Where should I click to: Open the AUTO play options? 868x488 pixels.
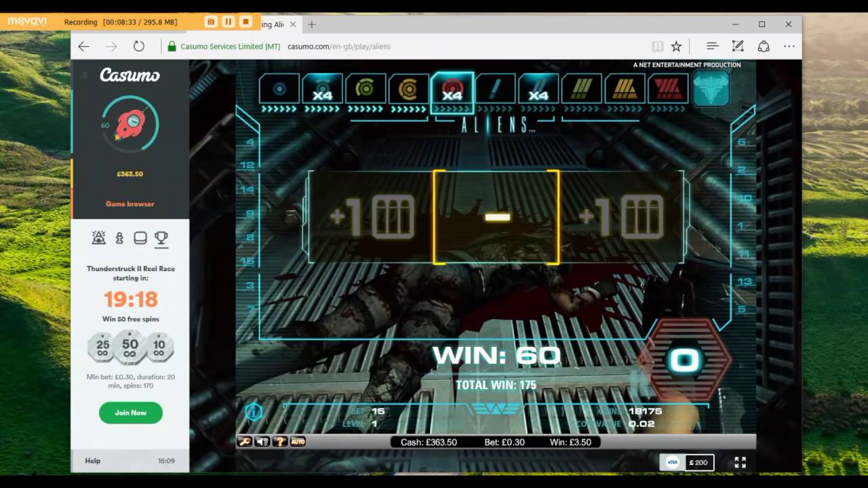tap(298, 442)
